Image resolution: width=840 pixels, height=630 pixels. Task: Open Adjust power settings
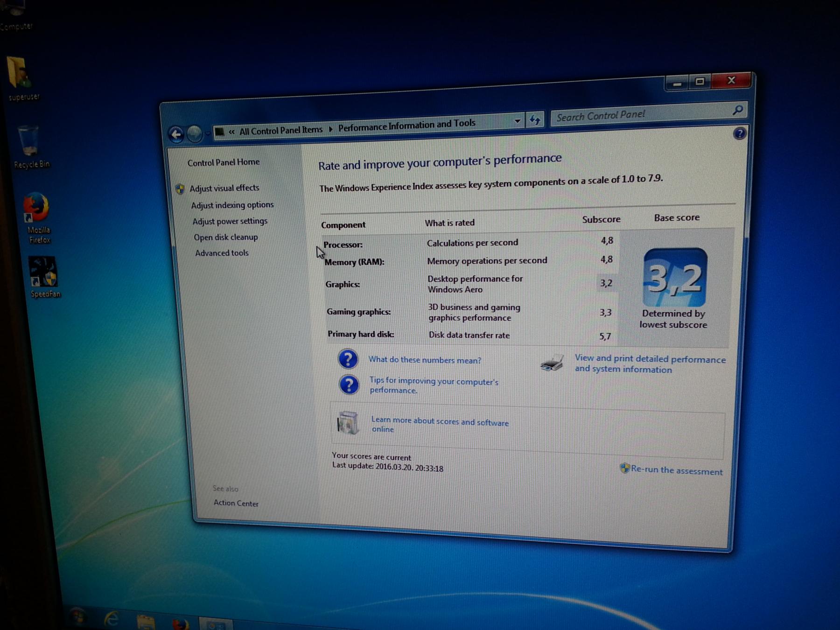pyautogui.click(x=230, y=221)
